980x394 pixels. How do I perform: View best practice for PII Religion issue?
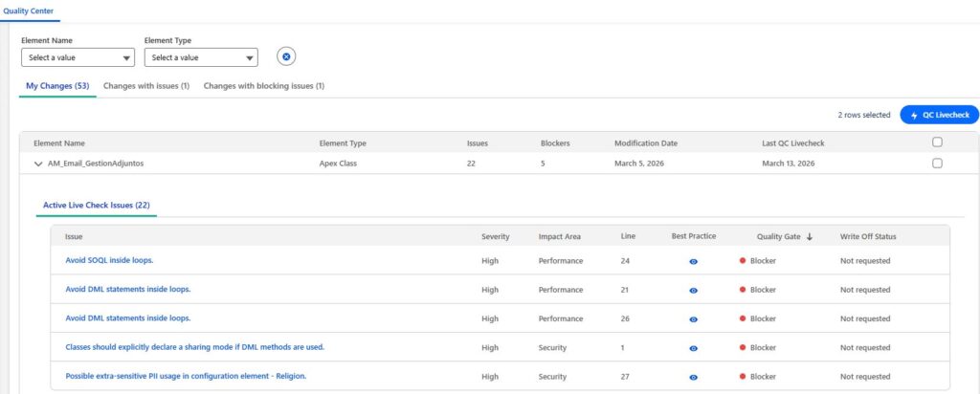[x=694, y=377]
